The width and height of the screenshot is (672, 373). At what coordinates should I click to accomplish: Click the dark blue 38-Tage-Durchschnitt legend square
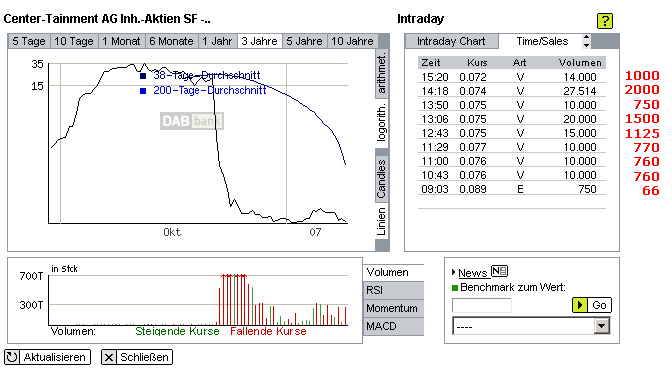143,76
